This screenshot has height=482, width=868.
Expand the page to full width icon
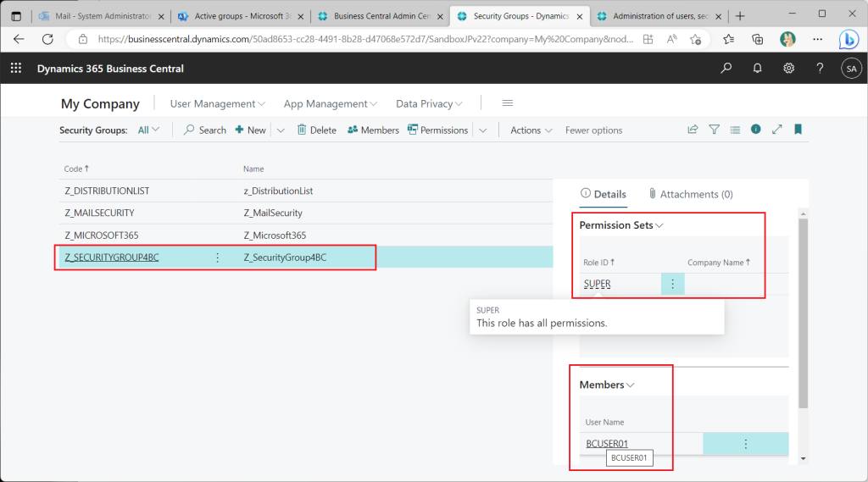point(777,130)
